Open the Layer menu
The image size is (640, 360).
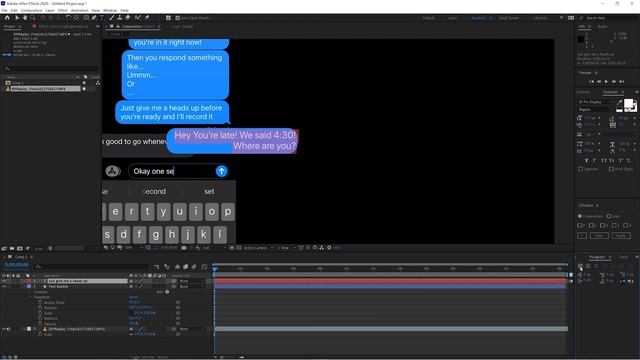[x=50, y=10]
